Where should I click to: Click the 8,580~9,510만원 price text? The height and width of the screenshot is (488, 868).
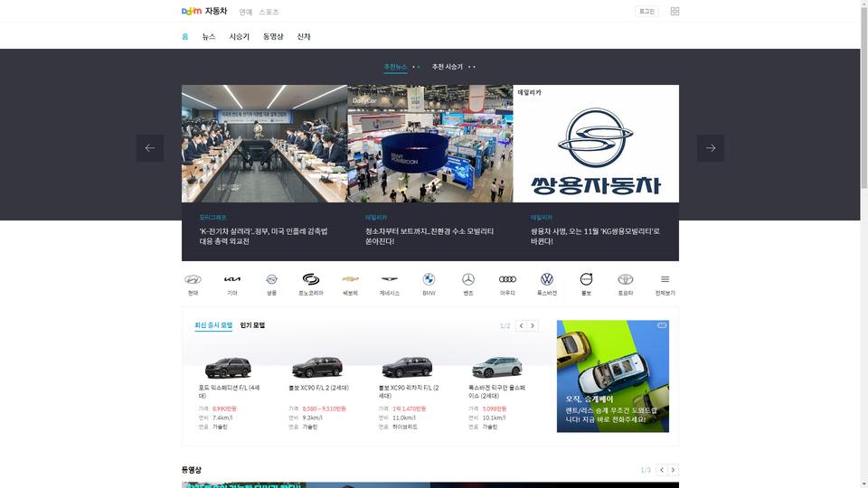coord(324,408)
